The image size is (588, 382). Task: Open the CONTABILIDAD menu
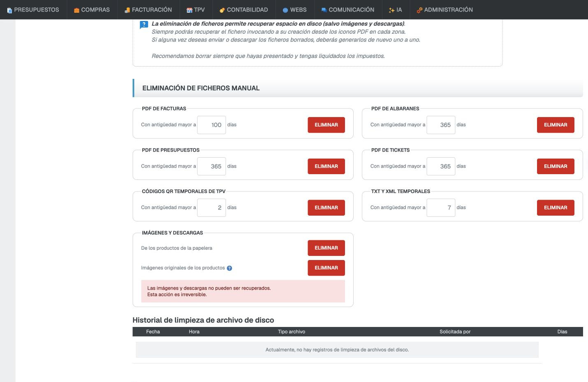tap(244, 10)
